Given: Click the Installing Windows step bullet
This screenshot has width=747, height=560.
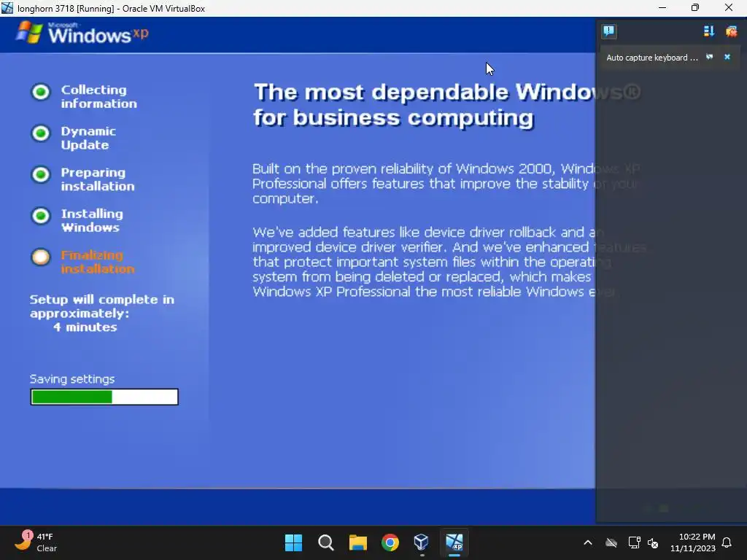Looking at the screenshot, I should (41, 216).
